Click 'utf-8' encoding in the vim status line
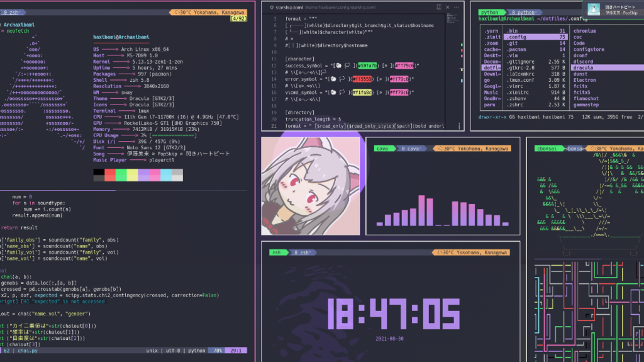 (173, 351)
